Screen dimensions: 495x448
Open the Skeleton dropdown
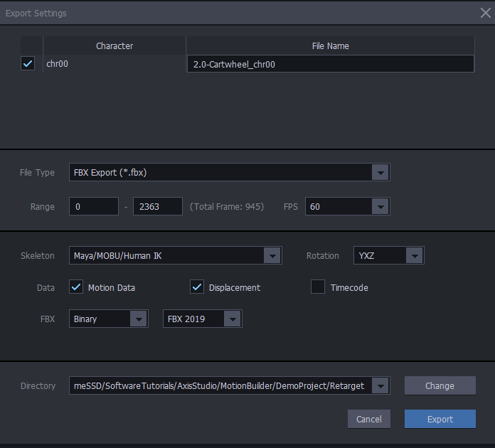tap(272, 255)
